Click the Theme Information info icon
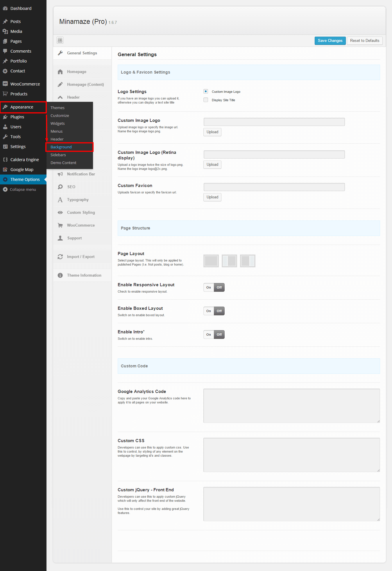The width and height of the screenshot is (392, 571). 60,275
